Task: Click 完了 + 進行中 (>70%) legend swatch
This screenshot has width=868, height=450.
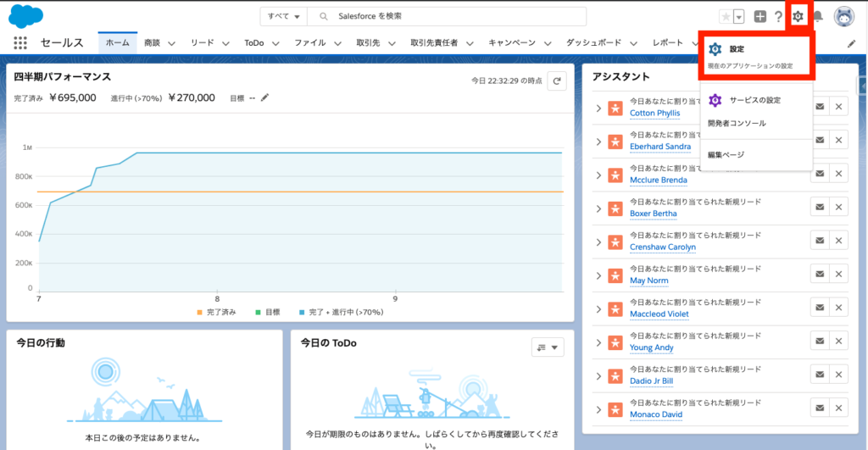Action: click(302, 312)
